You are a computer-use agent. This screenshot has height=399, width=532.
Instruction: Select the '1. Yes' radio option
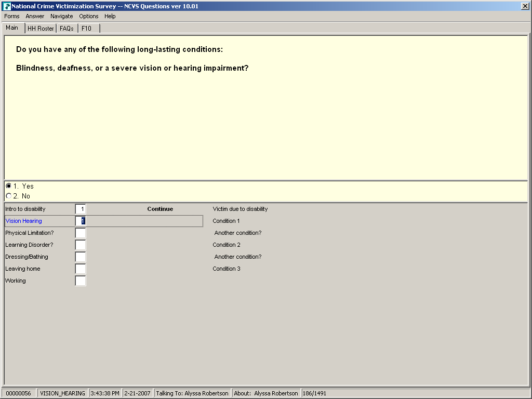coord(8,186)
